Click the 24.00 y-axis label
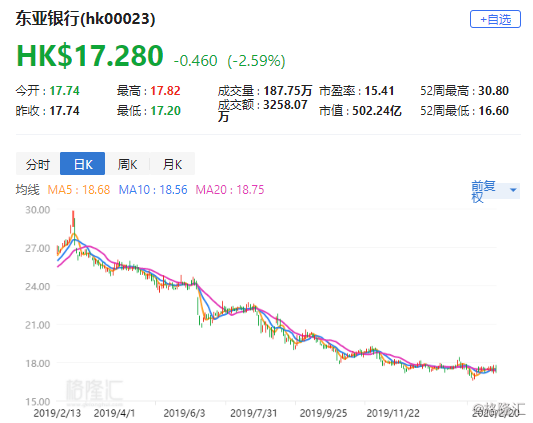Image resolution: width=533 pixels, height=423 pixels. [x=38, y=287]
